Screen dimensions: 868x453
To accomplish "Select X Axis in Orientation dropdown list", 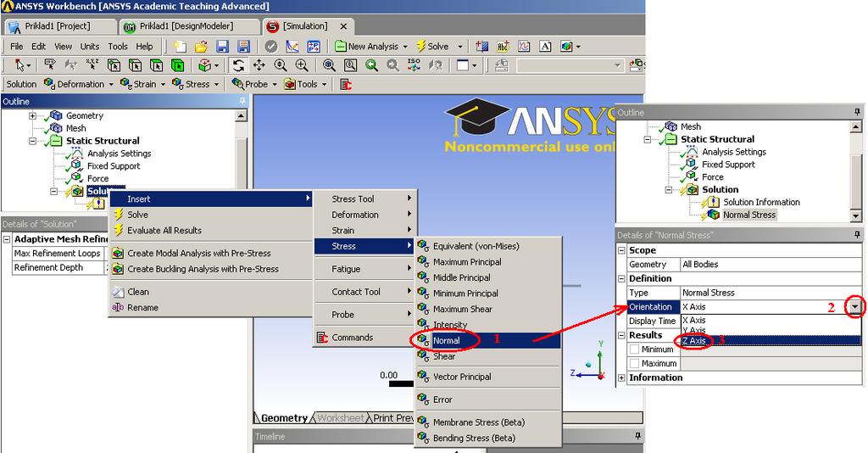I will (x=771, y=320).
